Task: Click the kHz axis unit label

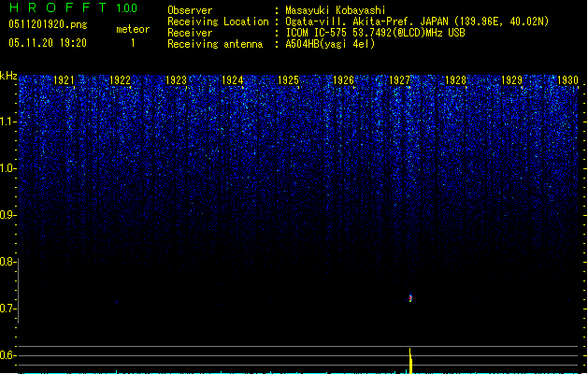Action: (8, 76)
